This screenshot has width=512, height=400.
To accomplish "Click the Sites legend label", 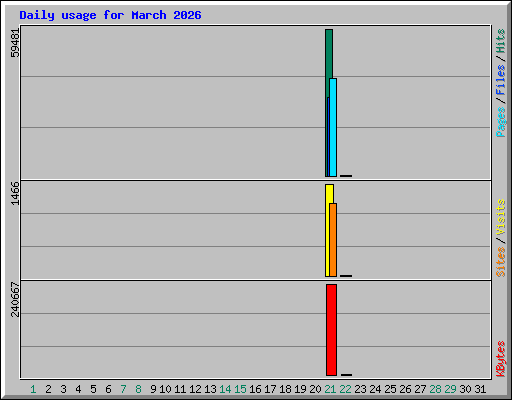I will 500,262.
